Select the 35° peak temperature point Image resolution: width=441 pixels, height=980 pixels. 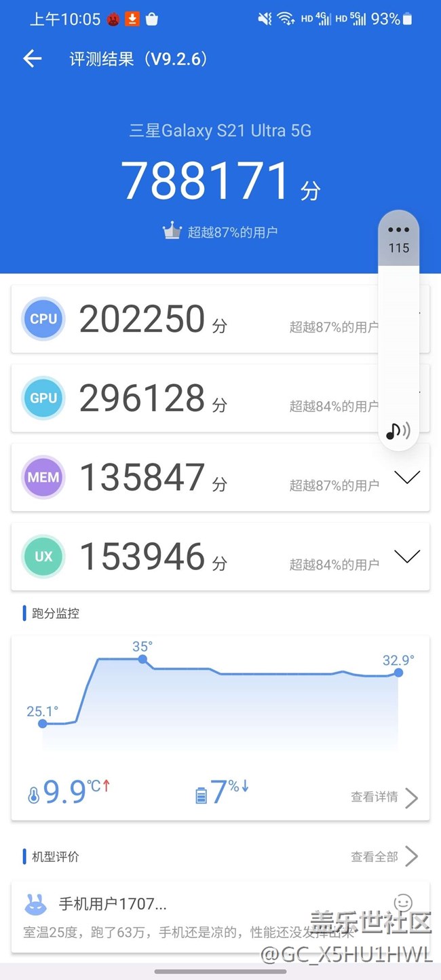[142, 658]
